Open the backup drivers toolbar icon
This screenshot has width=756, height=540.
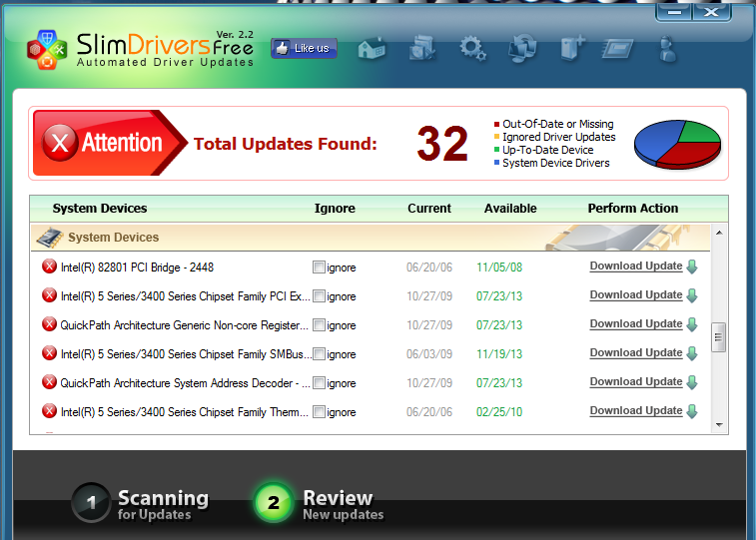click(x=422, y=48)
